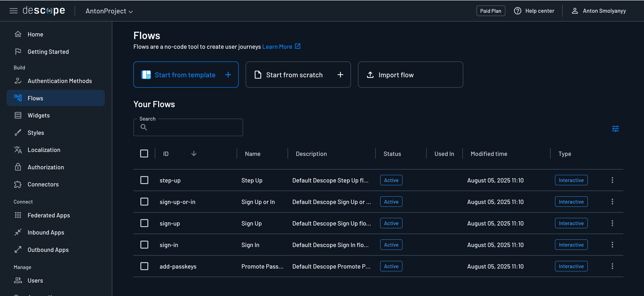The width and height of the screenshot is (644, 296).
Task: Click the Widgets icon in Build section
Action: [x=18, y=115]
